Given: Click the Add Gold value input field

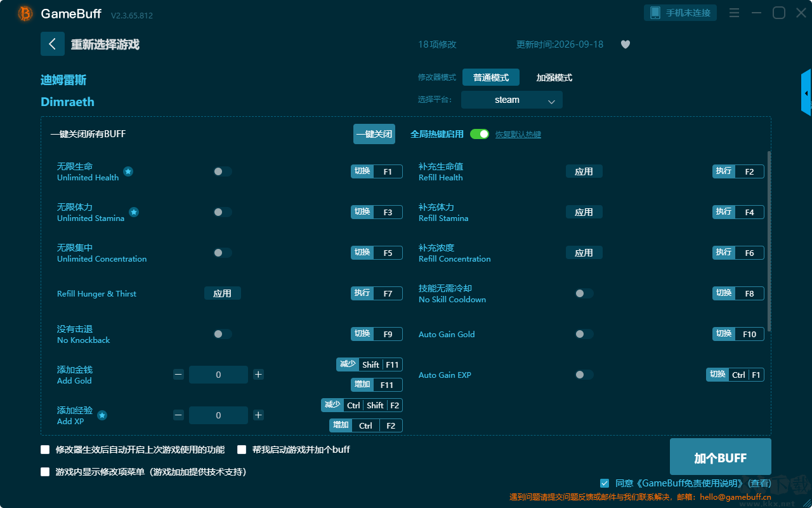Looking at the screenshot, I should (x=218, y=375).
